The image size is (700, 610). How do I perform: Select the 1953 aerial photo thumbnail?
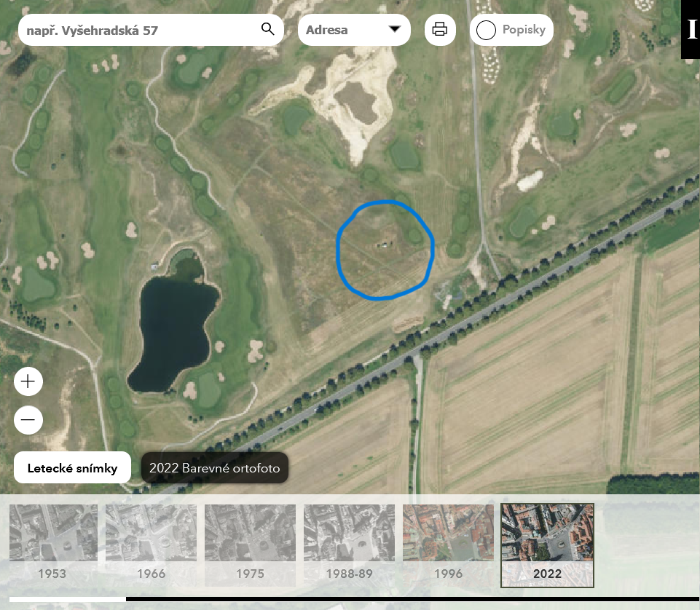[x=52, y=544]
